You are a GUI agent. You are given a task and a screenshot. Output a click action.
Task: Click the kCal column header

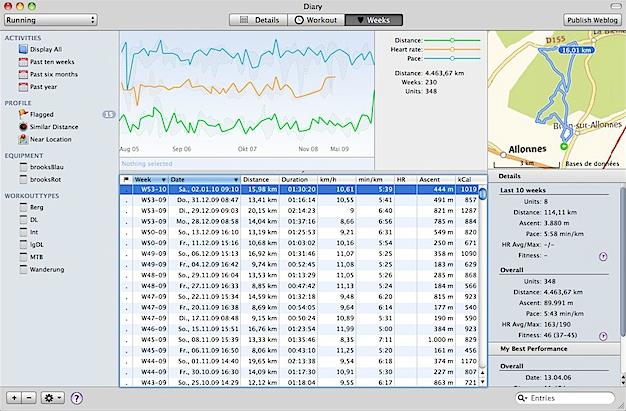coord(467,179)
